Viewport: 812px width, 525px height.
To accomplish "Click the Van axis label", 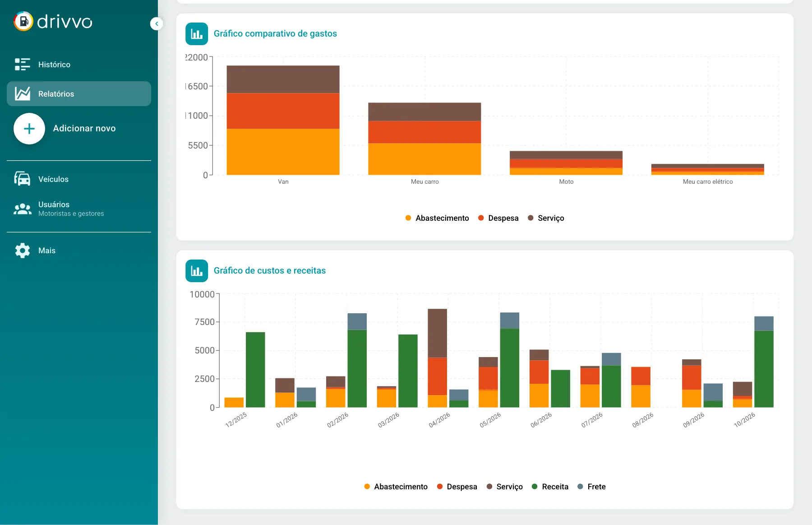I will pyautogui.click(x=283, y=181).
